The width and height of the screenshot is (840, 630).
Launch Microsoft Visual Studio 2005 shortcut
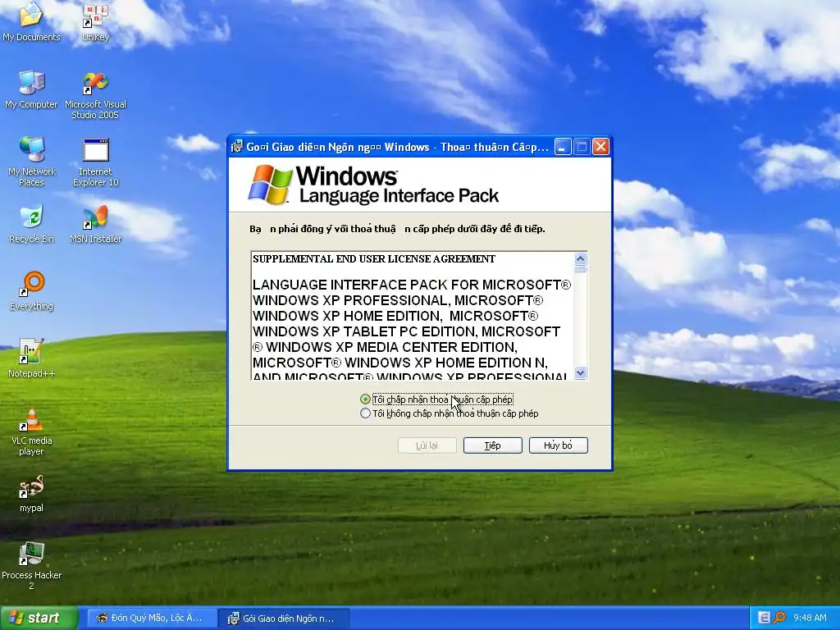95,95
